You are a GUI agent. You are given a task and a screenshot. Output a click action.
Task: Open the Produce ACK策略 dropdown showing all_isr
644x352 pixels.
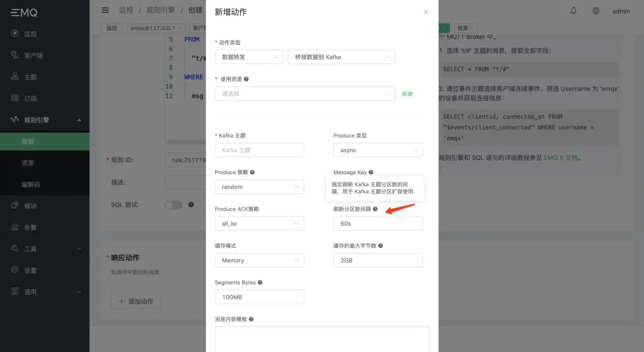pos(259,223)
